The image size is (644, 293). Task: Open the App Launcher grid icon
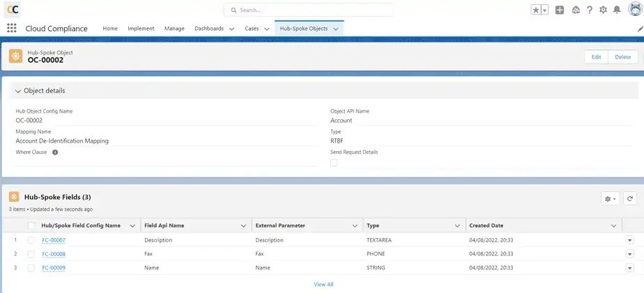pos(11,29)
